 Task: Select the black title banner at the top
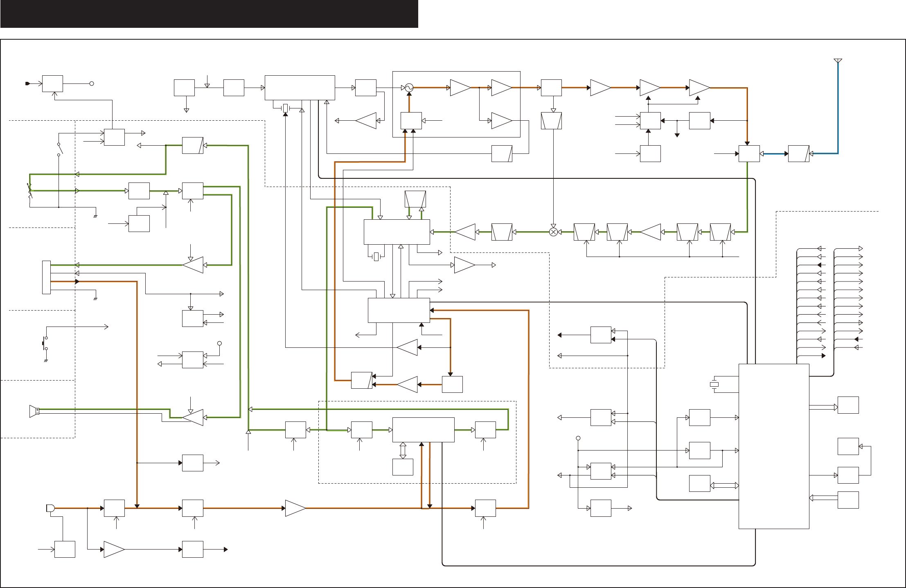209,14
